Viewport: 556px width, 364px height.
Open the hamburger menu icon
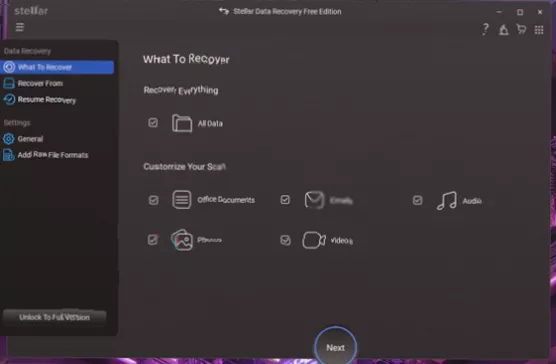coord(20,27)
